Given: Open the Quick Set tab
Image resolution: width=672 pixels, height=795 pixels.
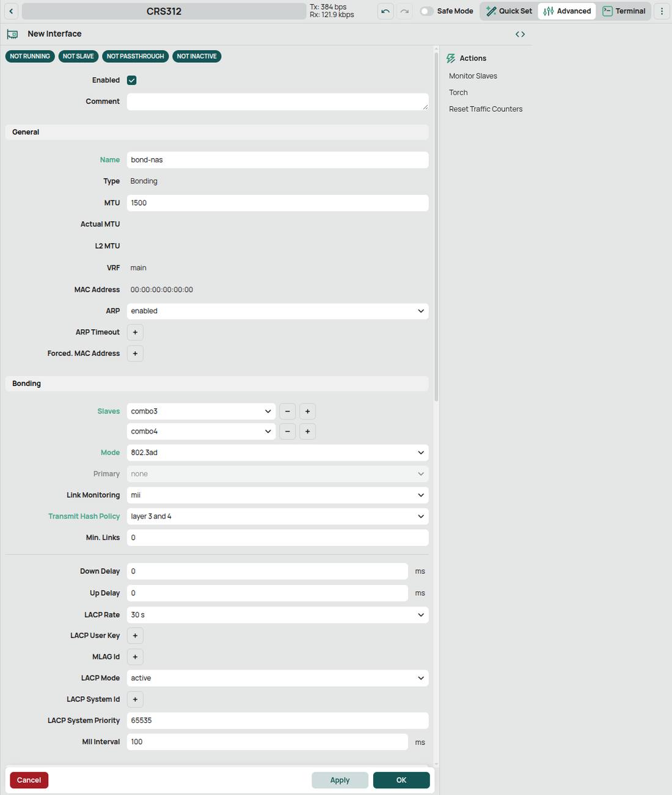Looking at the screenshot, I should pyautogui.click(x=509, y=11).
